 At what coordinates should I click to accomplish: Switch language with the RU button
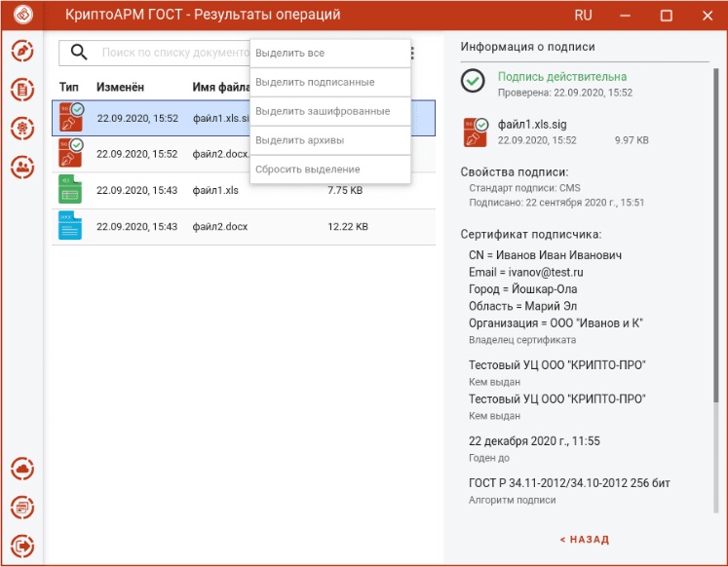583,16
